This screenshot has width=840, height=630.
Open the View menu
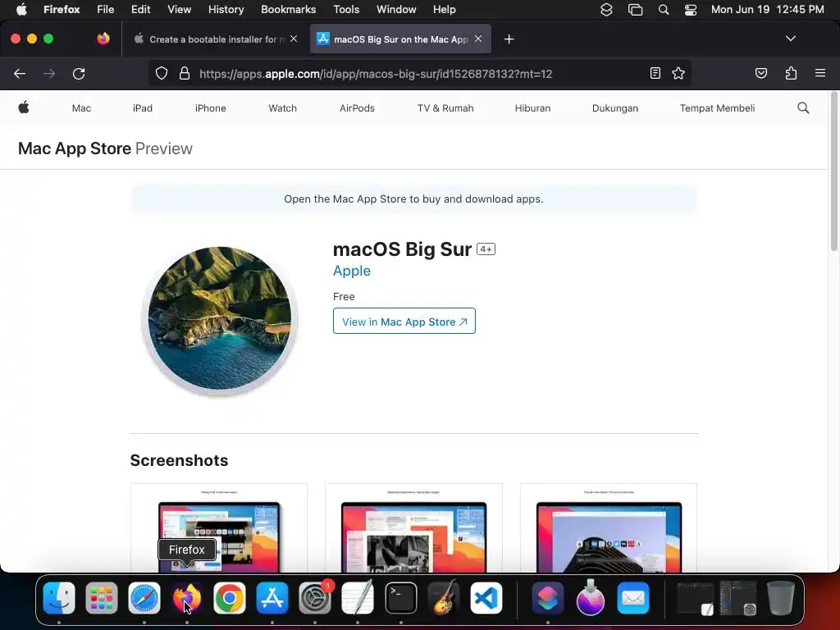click(x=179, y=10)
